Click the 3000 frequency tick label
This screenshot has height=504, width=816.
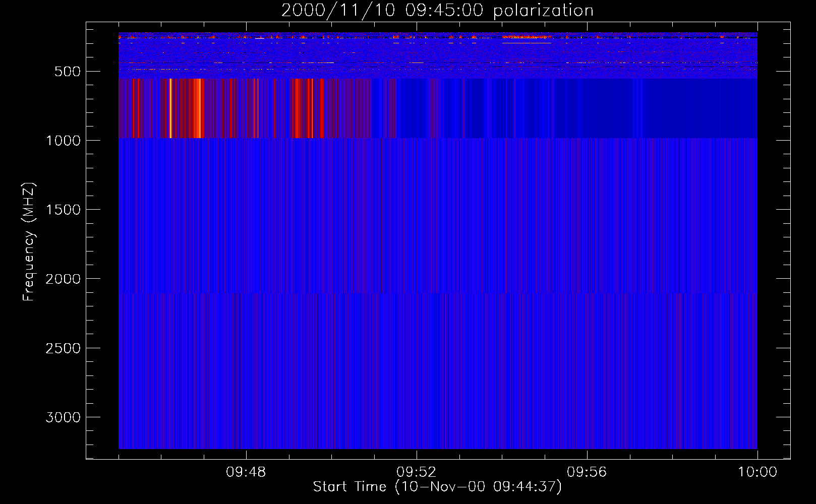(63, 417)
